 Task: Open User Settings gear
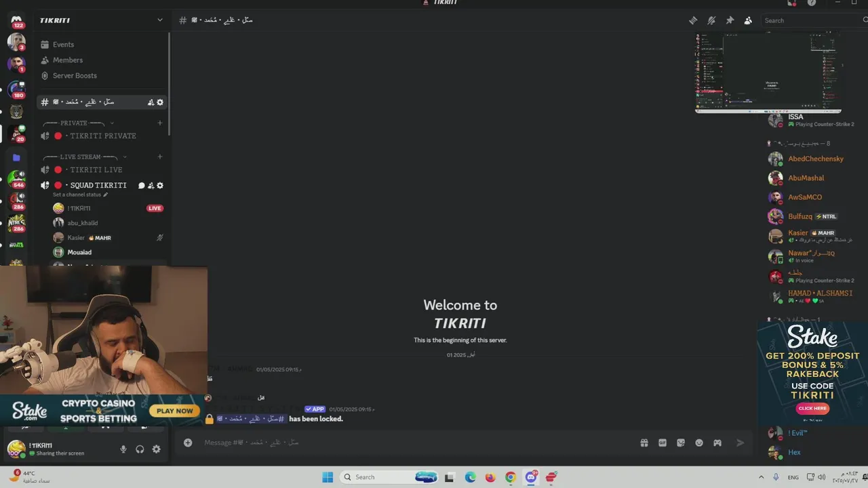(157, 449)
